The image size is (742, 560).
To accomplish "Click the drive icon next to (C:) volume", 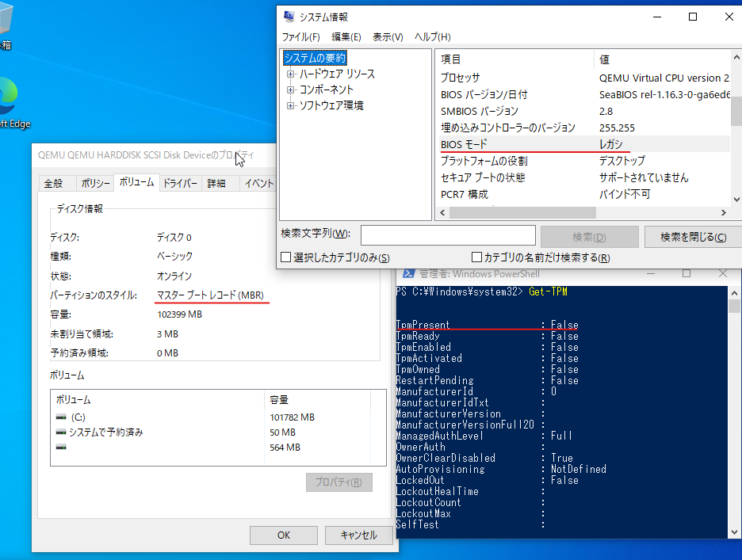I will 61,417.
